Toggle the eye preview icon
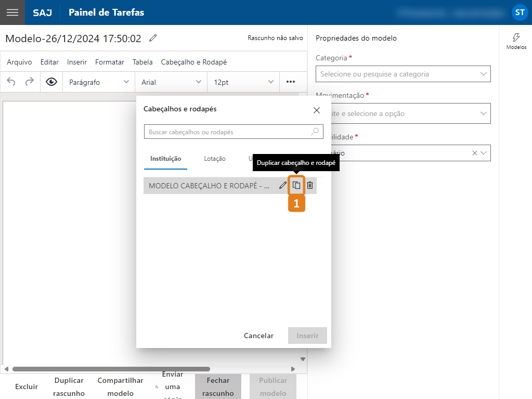 pyautogui.click(x=51, y=82)
